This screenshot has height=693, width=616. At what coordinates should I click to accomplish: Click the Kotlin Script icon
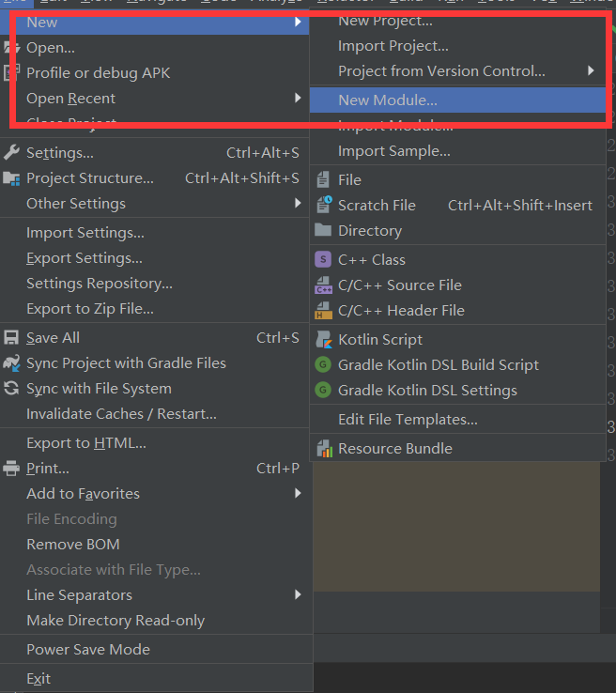(x=323, y=340)
